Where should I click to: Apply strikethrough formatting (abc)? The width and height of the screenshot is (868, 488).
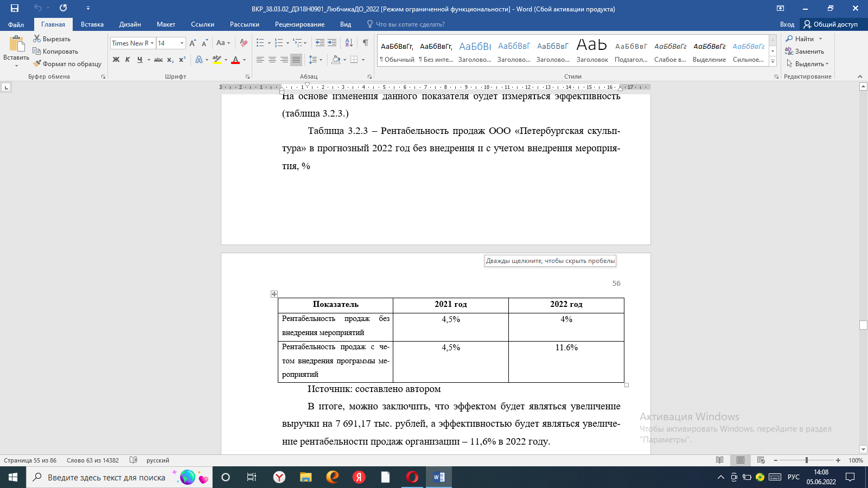(158, 60)
